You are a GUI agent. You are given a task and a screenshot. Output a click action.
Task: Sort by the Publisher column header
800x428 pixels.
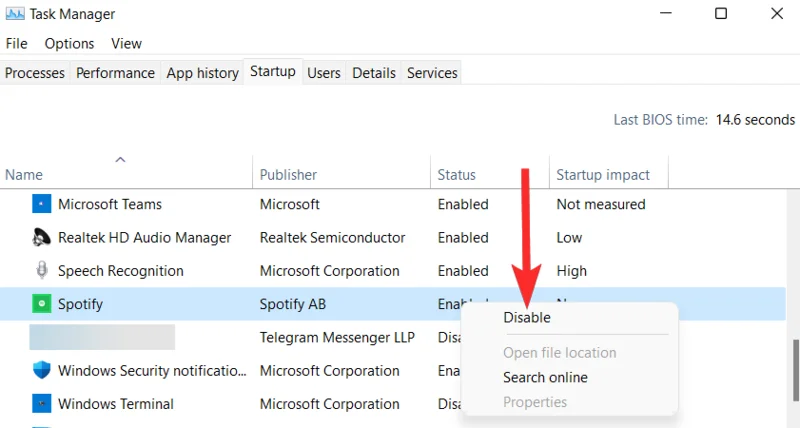pos(288,175)
